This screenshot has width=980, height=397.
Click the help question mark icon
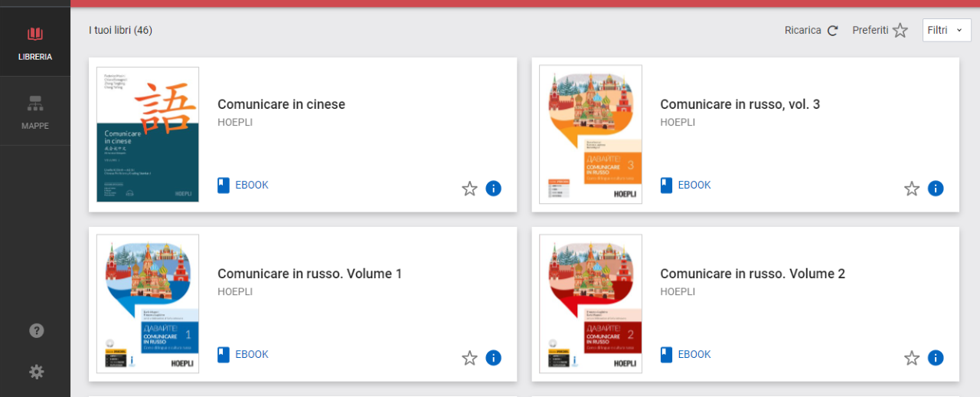click(x=36, y=331)
